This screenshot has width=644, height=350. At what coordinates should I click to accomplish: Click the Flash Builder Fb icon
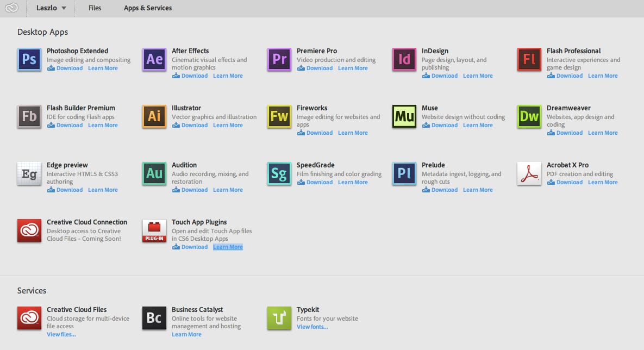(29, 116)
